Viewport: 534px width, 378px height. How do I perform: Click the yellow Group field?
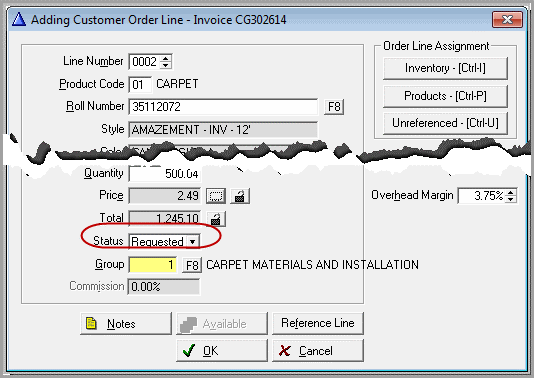153,265
